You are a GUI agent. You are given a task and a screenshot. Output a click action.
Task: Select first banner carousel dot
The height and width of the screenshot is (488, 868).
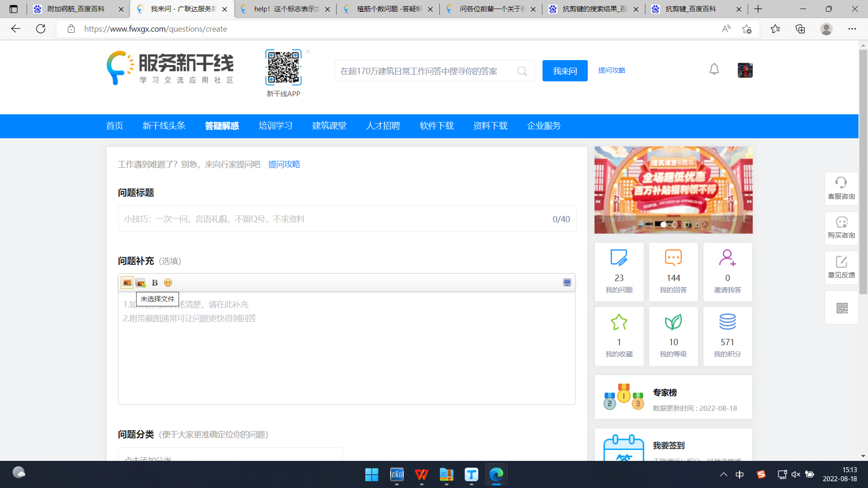[x=663, y=225]
